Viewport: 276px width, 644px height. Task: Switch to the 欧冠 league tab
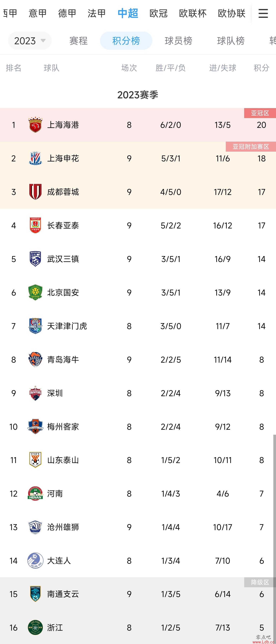(x=159, y=13)
